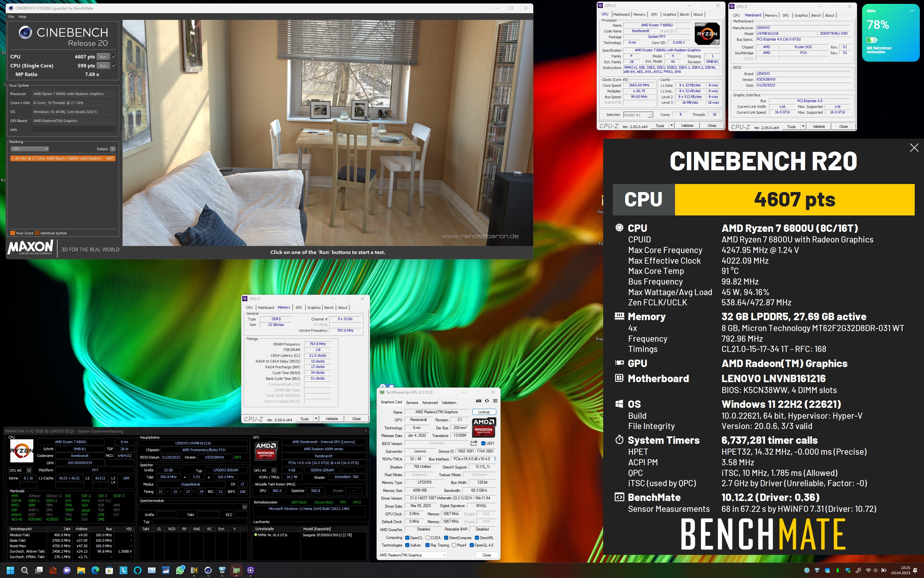Toggle the DirectML checkbox in GPU-Z
This screenshot has width=924, height=578.
(x=477, y=538)
